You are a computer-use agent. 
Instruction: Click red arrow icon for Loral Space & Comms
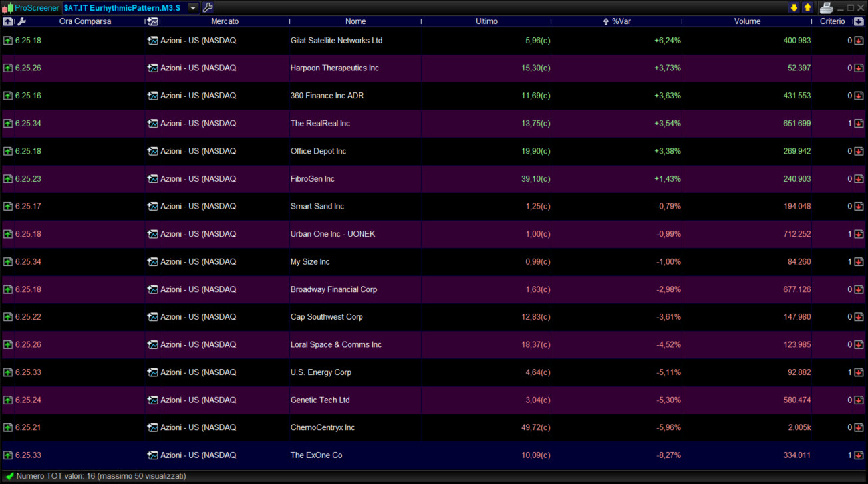coord(859,345)
